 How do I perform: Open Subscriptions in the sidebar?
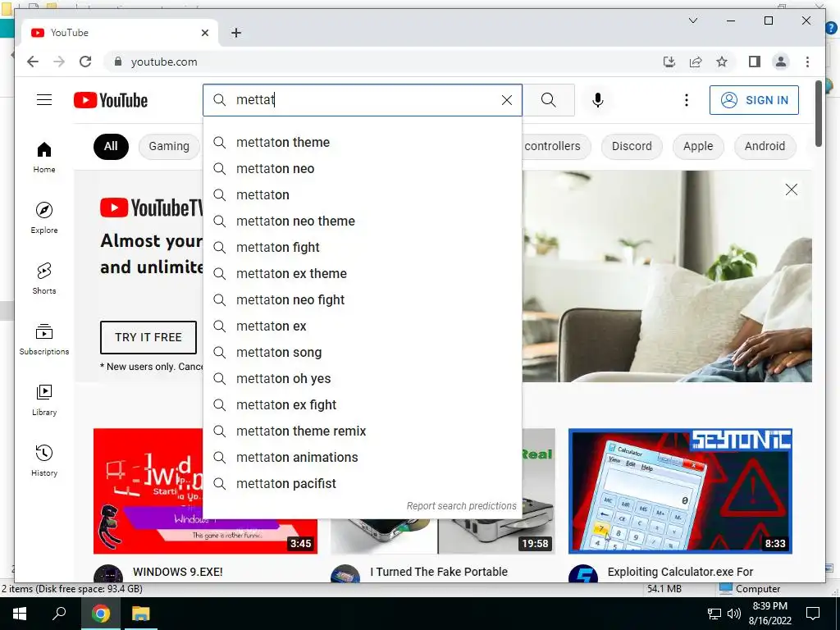click(x=44, y=340)
